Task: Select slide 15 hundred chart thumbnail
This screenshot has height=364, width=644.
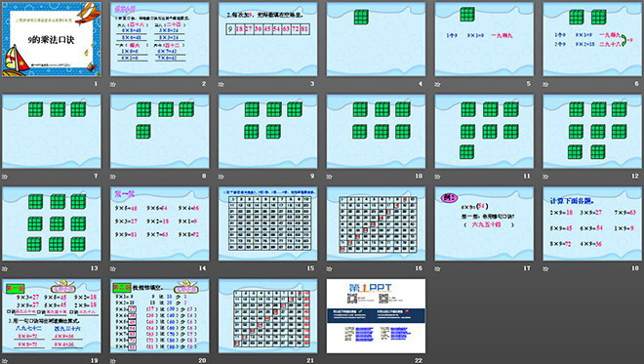Action: (267, 223)
